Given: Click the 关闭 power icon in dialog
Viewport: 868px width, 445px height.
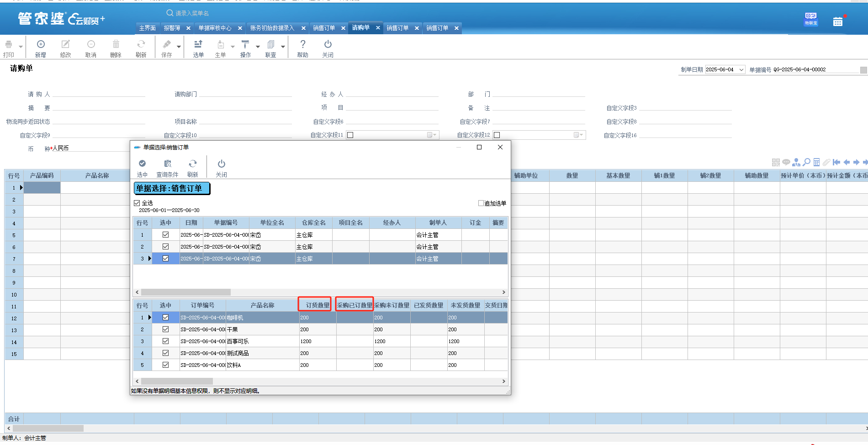Looking at the screenshot, I should point(221,164).
